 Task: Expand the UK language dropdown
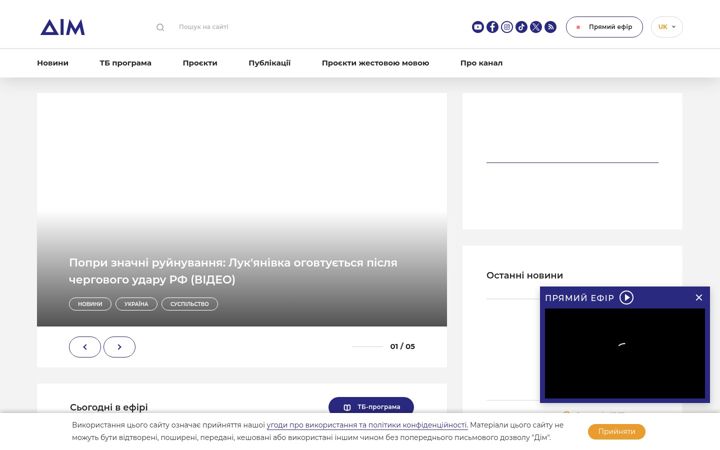667,27
